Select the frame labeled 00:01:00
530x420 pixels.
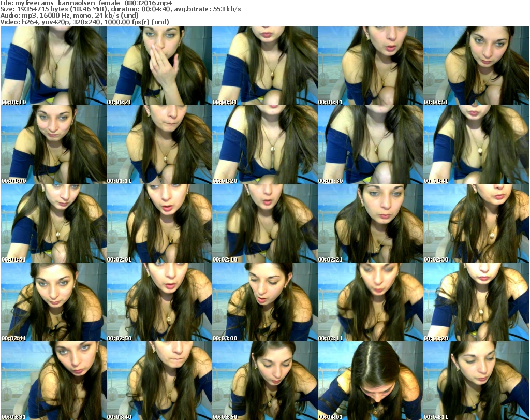click(x=54, y=144)
